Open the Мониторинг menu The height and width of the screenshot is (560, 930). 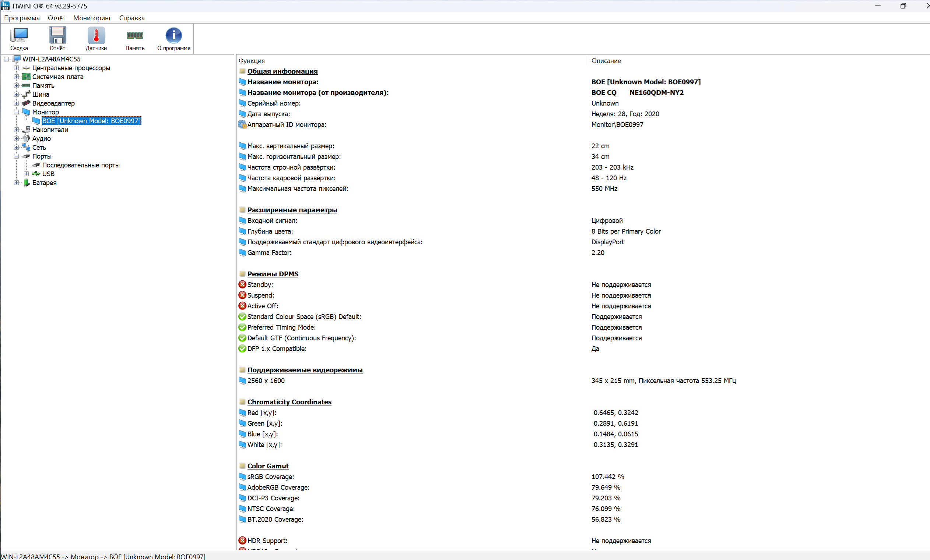click(x=92, y=18)
